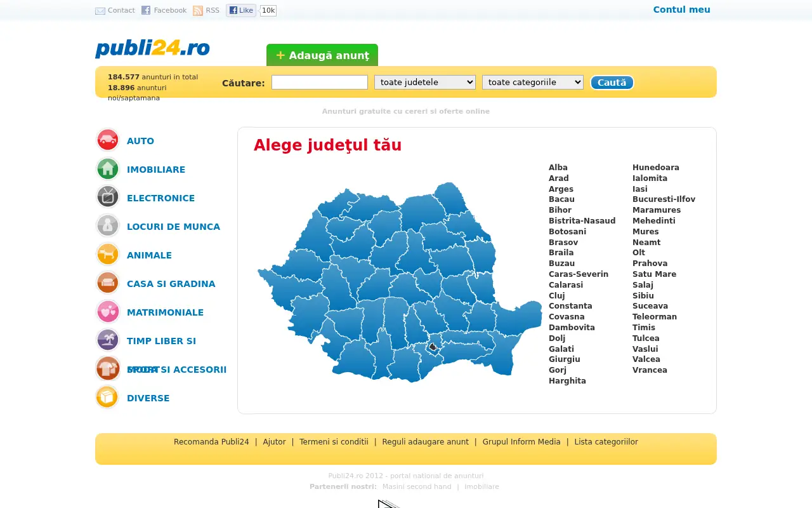Open the Ajutor footer link
812x508 pixels.
275,442
